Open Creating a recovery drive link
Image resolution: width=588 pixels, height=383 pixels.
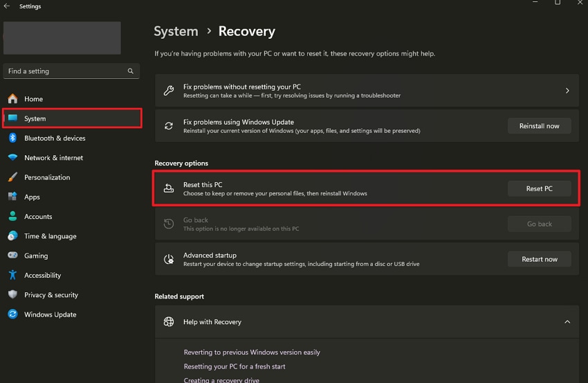(x=221, y=380)
